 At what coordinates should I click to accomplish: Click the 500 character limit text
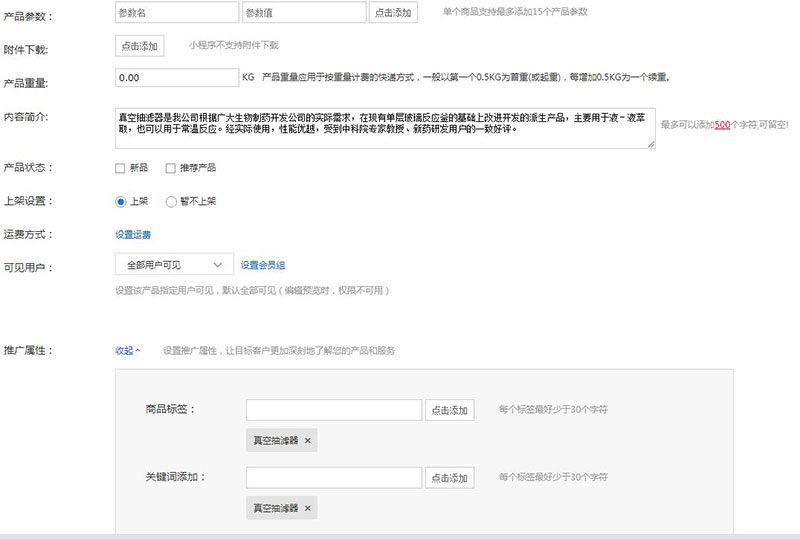722,125
